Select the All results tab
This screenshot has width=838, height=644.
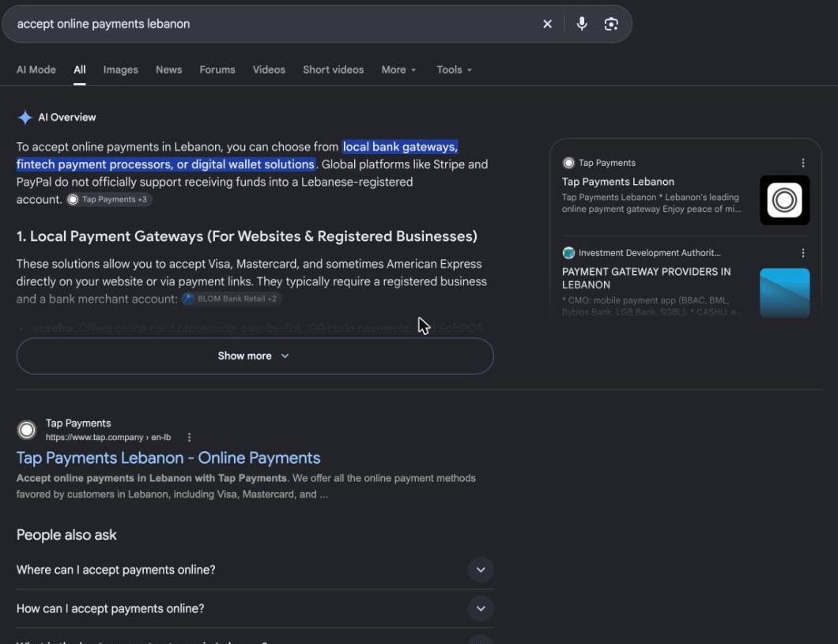(80, 70)
